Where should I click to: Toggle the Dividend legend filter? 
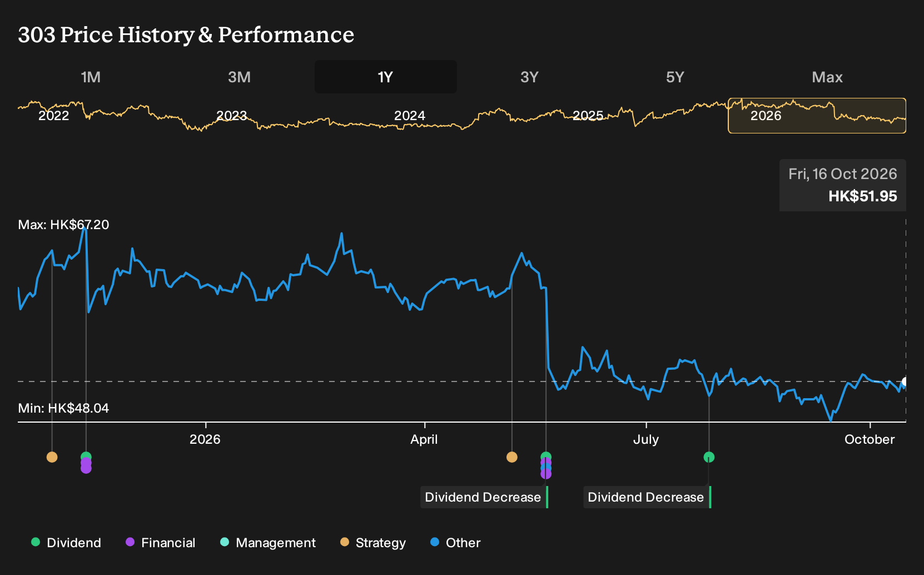(66, 543)
